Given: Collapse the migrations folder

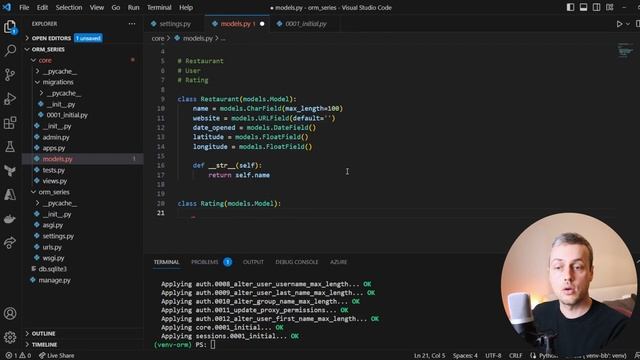Looking at the screenshot, I should pos(58,82).
